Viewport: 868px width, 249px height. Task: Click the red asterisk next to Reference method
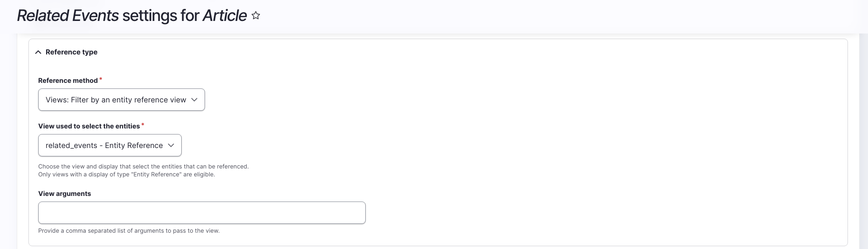tap(101, 80)
